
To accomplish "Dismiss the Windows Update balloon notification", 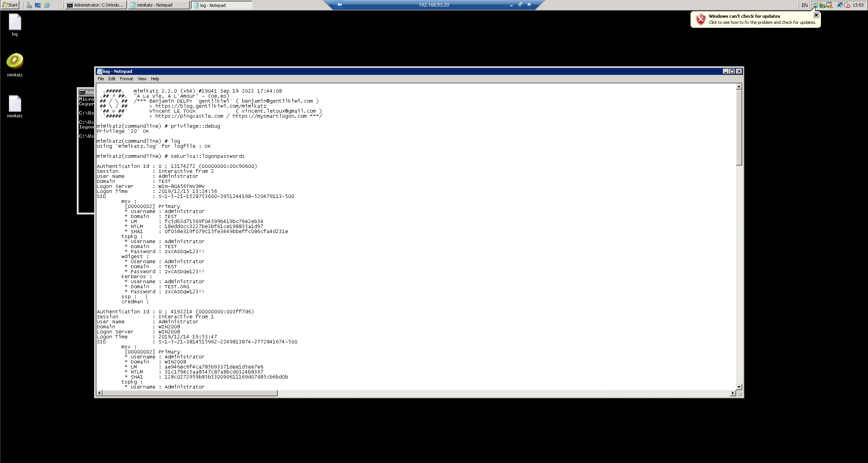I will [816, 15].
